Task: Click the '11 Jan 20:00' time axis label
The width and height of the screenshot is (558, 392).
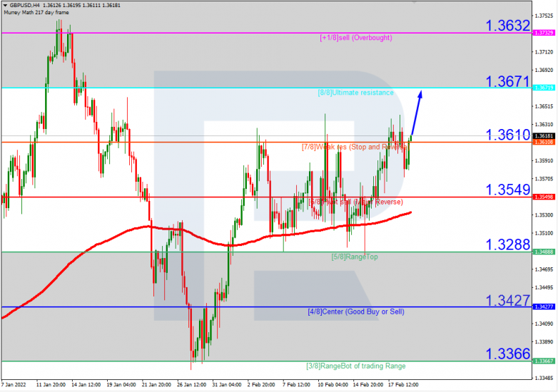Action: [x=51, y=385]
